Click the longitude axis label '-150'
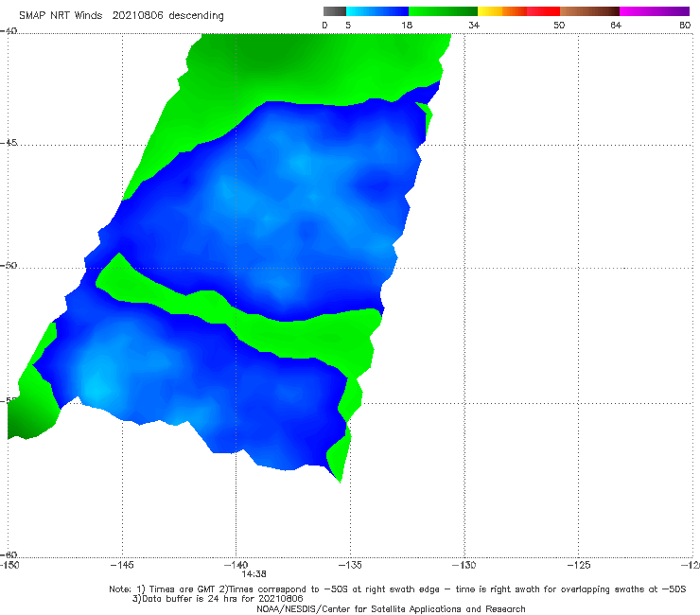Screen dimensions: 700x615 9,565
